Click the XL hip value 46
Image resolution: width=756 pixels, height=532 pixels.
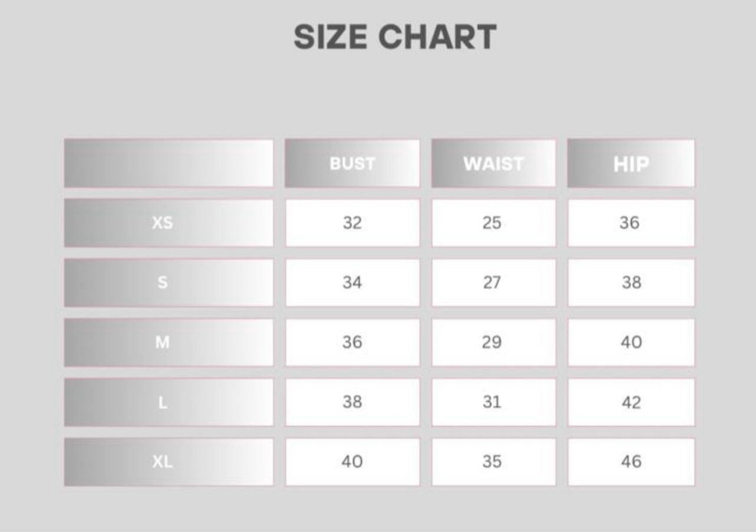630,462
